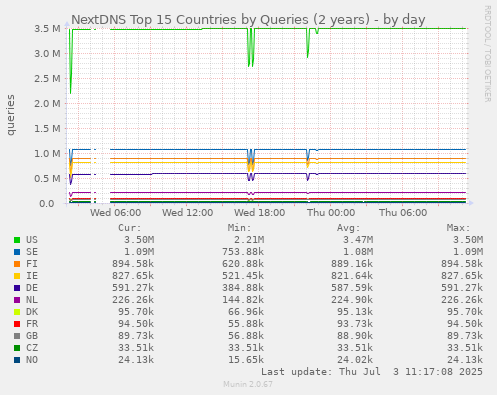The width and height of the screenshot is (497, 395).
Task: Click the IE minimum value 521.45k
Action: 243,276
